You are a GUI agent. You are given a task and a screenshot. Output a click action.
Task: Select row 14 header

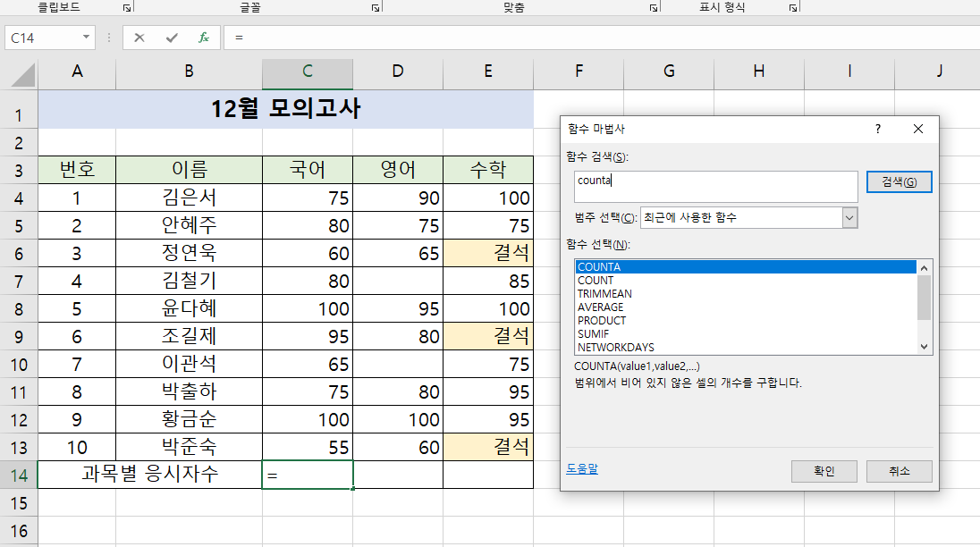coord(19,475)
